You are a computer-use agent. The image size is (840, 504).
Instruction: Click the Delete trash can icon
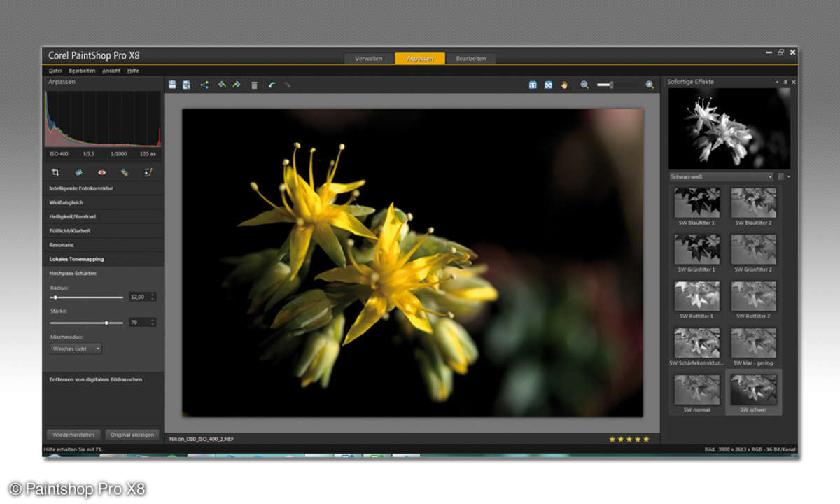(x=254, y=85)
